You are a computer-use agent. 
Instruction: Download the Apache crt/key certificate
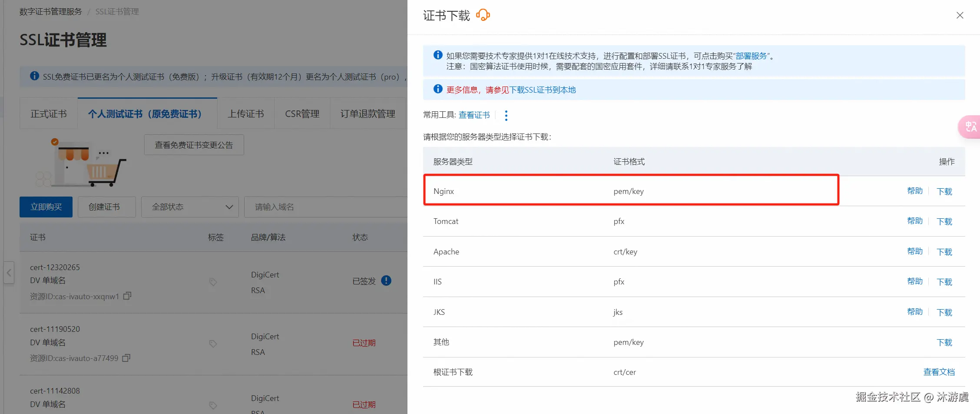(944, 252)
